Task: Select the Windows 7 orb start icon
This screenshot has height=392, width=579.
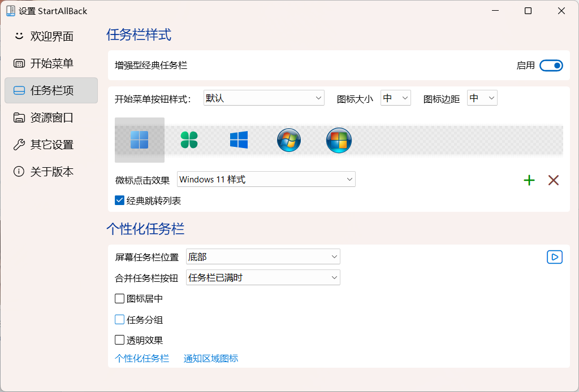Action: 289,140
